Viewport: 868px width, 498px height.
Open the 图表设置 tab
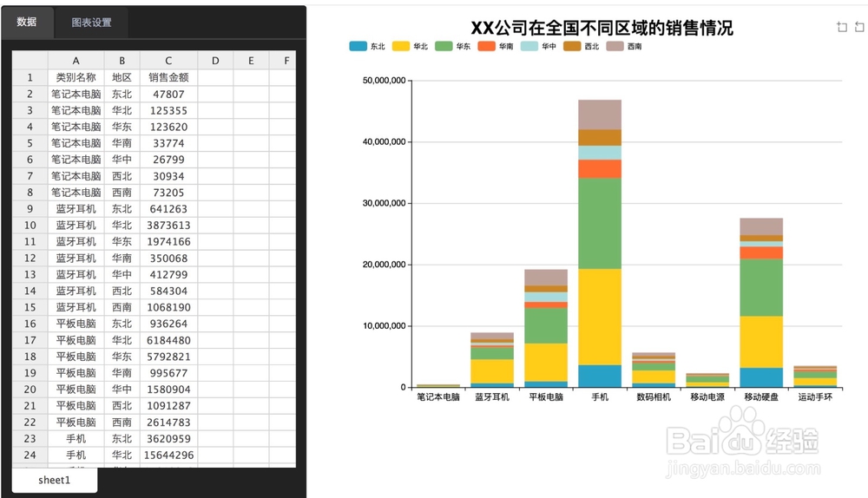point(91,23)
